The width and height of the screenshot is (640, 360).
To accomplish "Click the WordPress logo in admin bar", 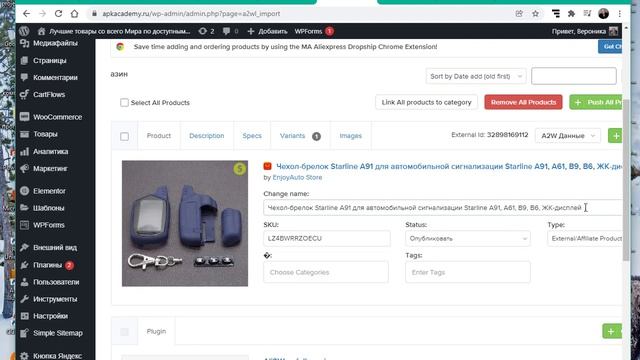I will tap(24, 31).
